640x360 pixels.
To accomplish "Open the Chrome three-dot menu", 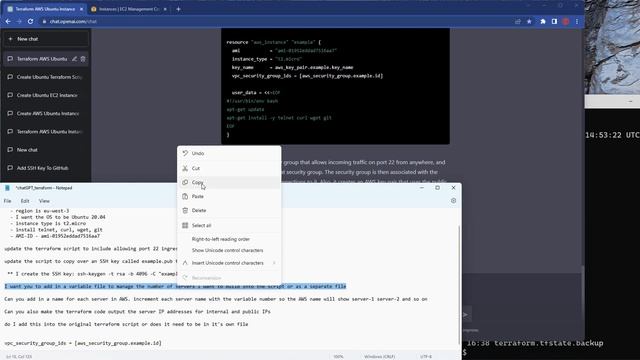I will tap(577, 21).
